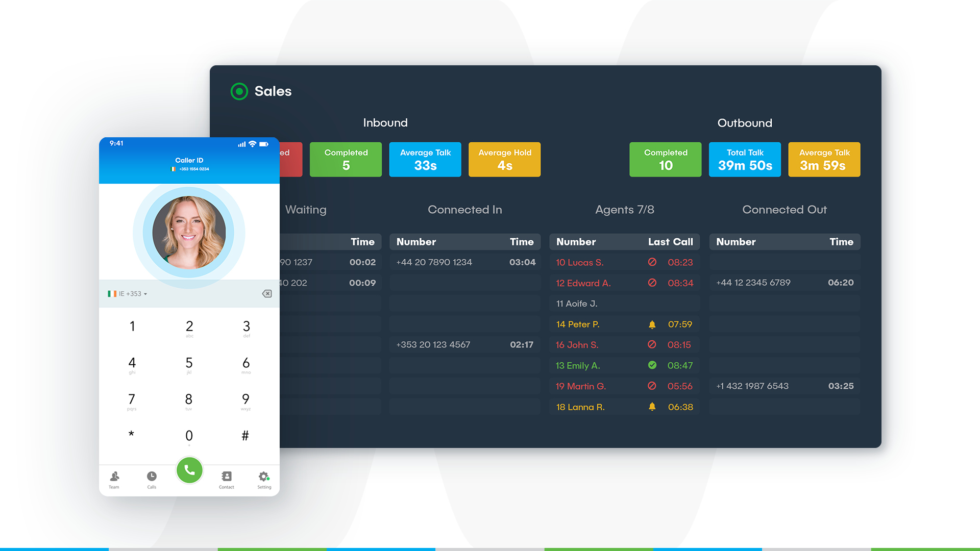The image size is (980, 551).
Task: Click Emily A. green check icon
Action: coord(652,365)
